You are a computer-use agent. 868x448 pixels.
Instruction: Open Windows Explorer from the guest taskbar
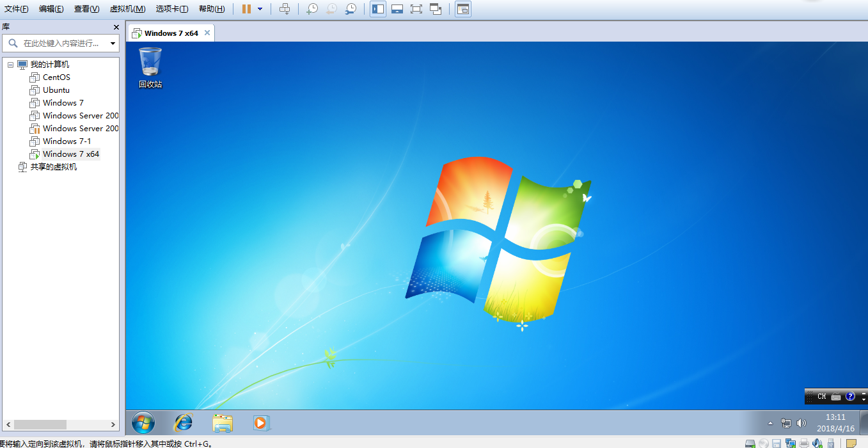pyautogui.click(x=223, y=422)
